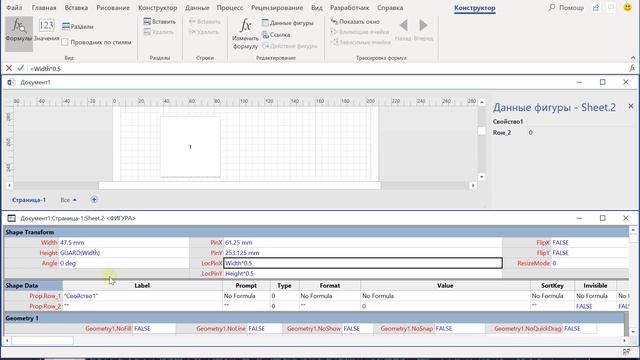Click the Row_2 value in shape data panel
This screenshot has width=640, height=360.
(x=530, y=133)
